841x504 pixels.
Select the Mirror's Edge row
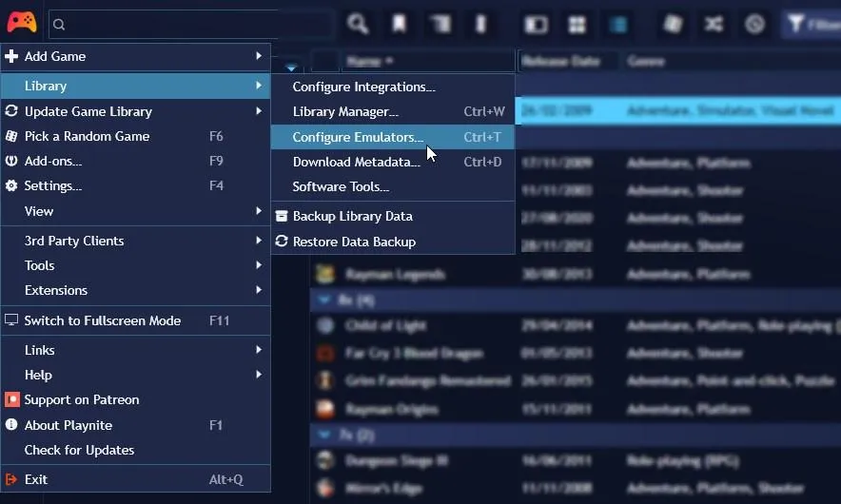tap(576, 489)
